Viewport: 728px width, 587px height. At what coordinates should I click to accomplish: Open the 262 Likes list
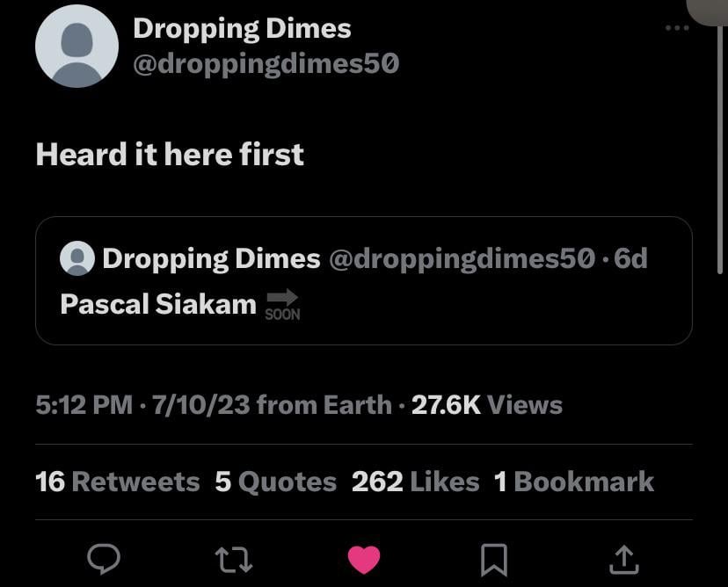pyautogui.click(x=415, y=482)
